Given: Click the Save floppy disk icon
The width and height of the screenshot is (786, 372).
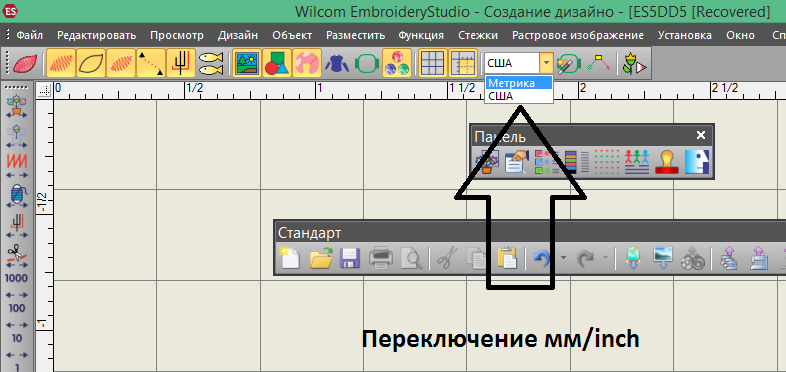Looking at the screenshot, I should 351,258.
